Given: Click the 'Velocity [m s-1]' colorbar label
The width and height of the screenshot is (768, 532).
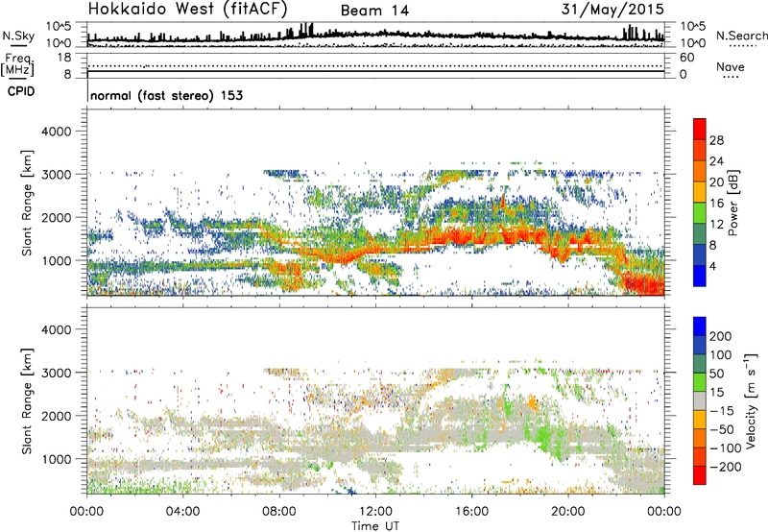Looking at the screenshot, I should [751, 400].
